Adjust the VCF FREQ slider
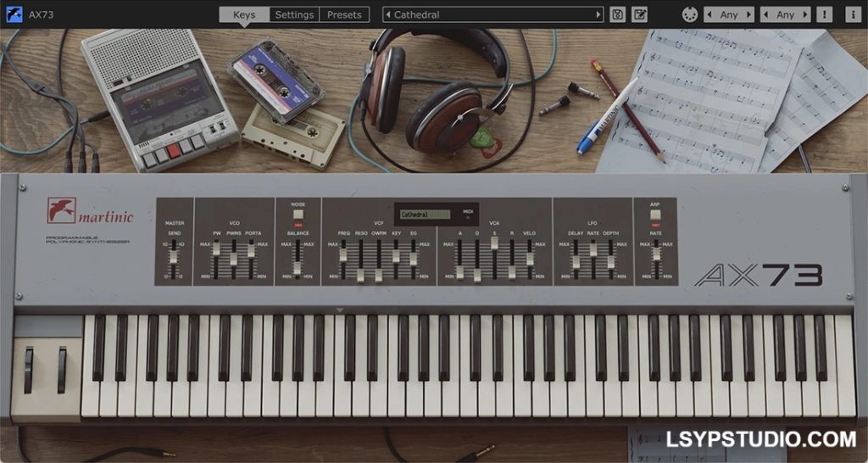This screenshot has height=463, width=868. 343,254
